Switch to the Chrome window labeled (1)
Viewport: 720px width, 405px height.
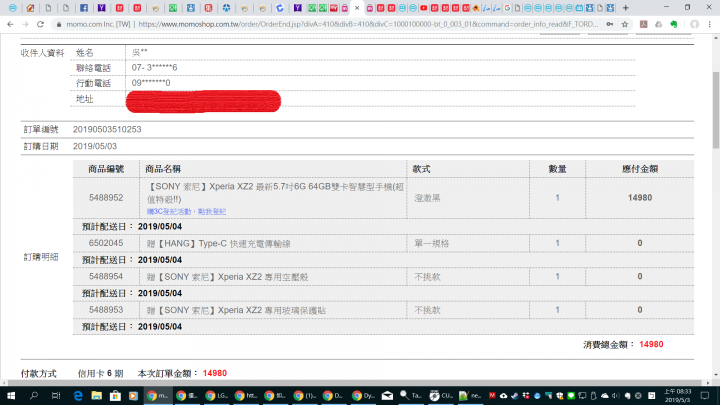tap(304, 395)
